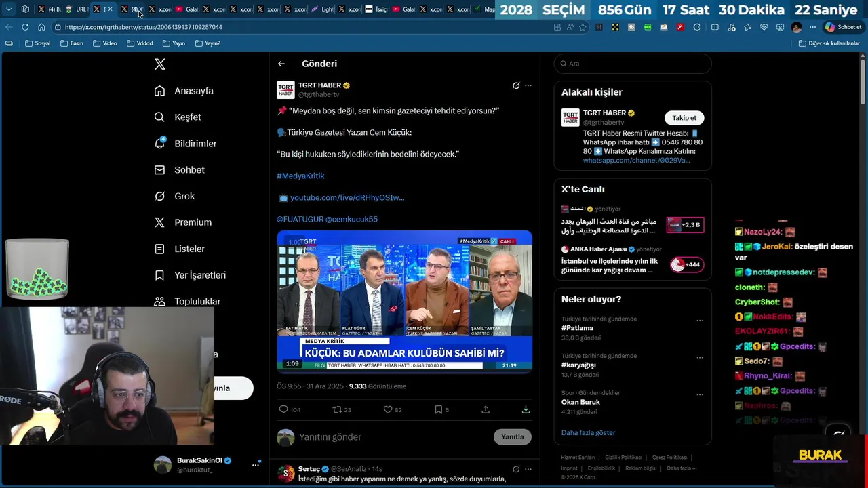The image size is (868, 488).
Task: Open Sohbet messages
Action: (x=179, y=170)
